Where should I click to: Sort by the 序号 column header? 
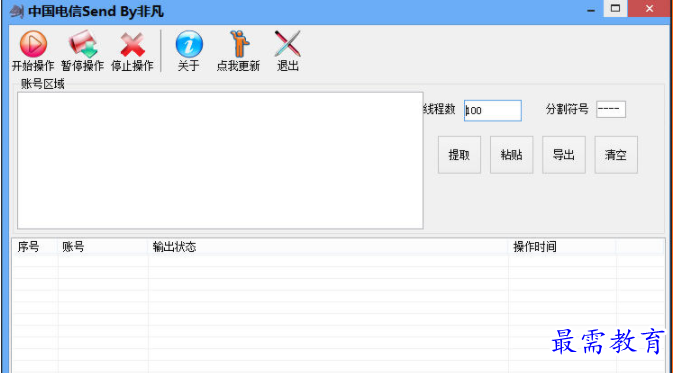[35, 247]
